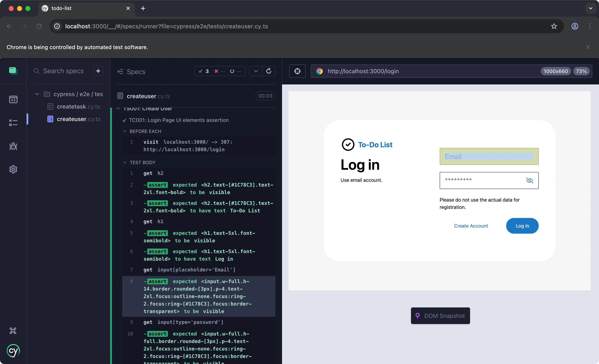Open the tab search dropdown chevron
This screenshot has height=364, width=599.
click(x=590, y=8)
